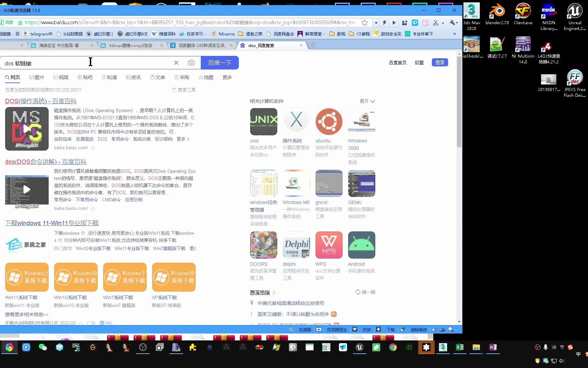The image size is (588, 368).
Task: Open NI Multisim 14.0 desktop icon
Action: click(523, 50)
